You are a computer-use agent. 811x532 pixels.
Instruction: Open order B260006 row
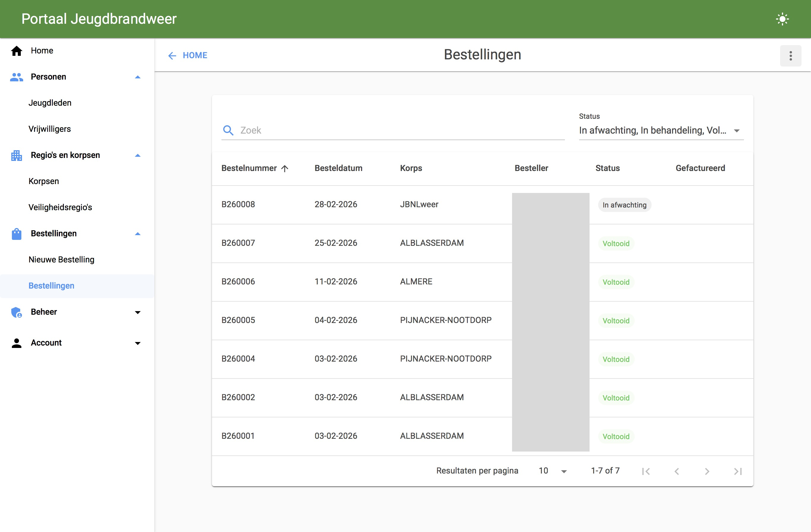click(x=482, y=282)
